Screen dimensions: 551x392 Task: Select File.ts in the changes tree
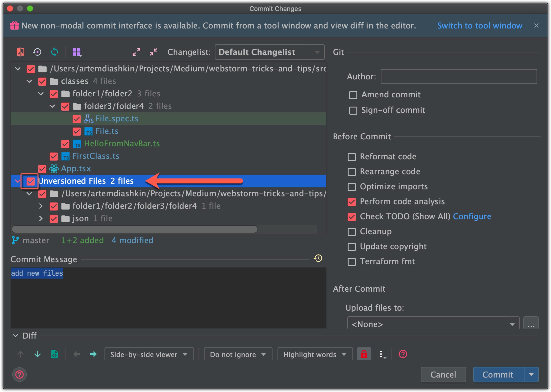[x=107, y=131]
